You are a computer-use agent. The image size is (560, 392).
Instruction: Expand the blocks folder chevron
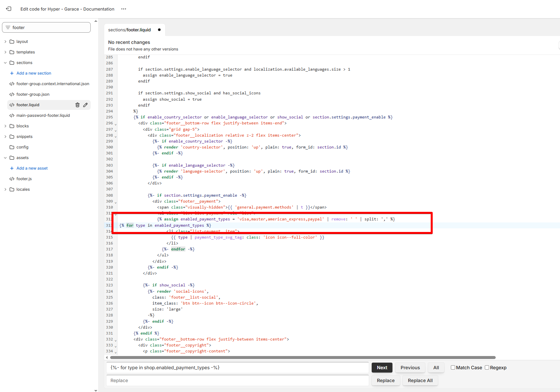[x=5, y=126]
